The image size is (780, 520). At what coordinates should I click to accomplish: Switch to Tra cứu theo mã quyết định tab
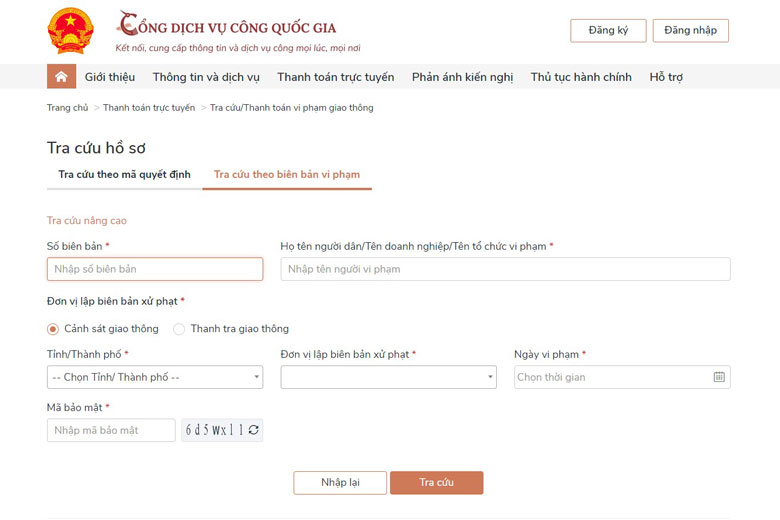(124, 175)
